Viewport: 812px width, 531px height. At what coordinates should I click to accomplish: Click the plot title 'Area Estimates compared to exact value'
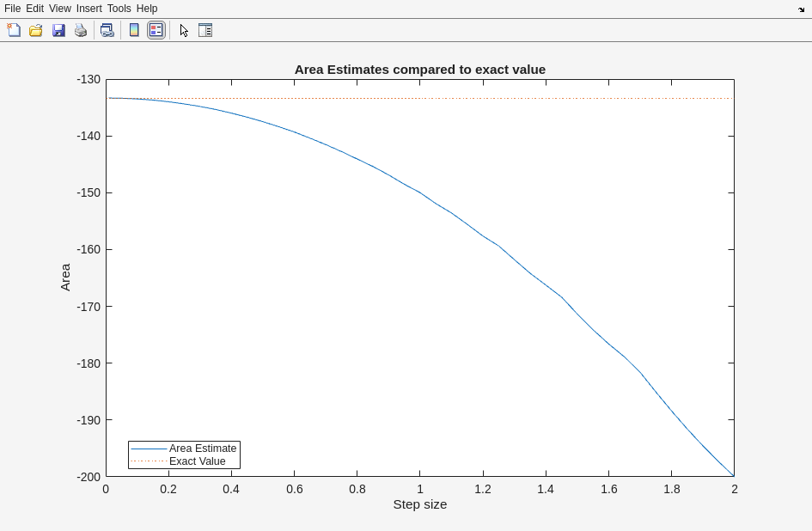419,70
